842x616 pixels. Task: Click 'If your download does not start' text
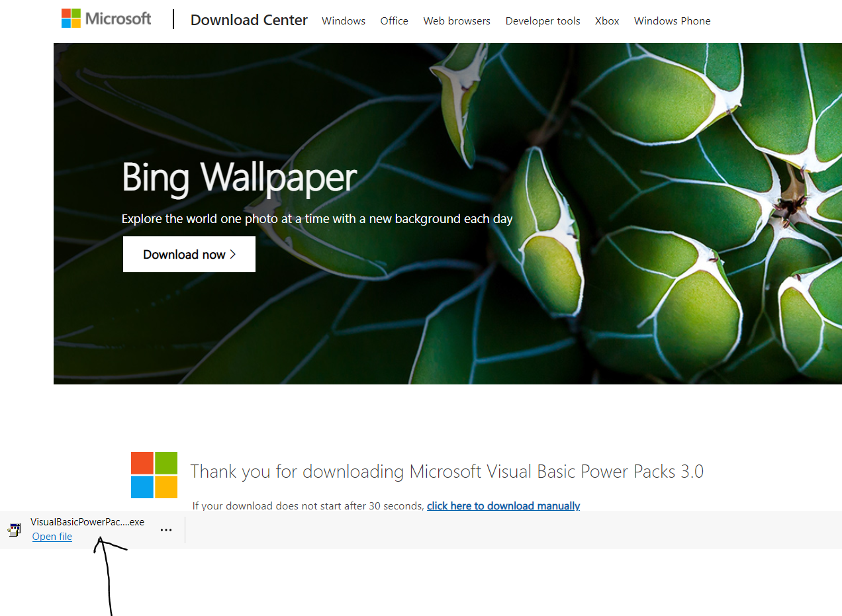coord(308,506)
